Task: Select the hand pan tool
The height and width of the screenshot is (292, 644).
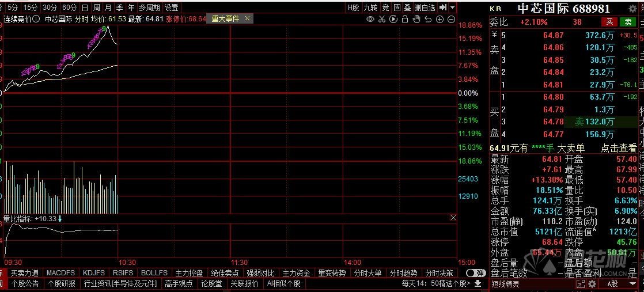Action: point(416,19)
